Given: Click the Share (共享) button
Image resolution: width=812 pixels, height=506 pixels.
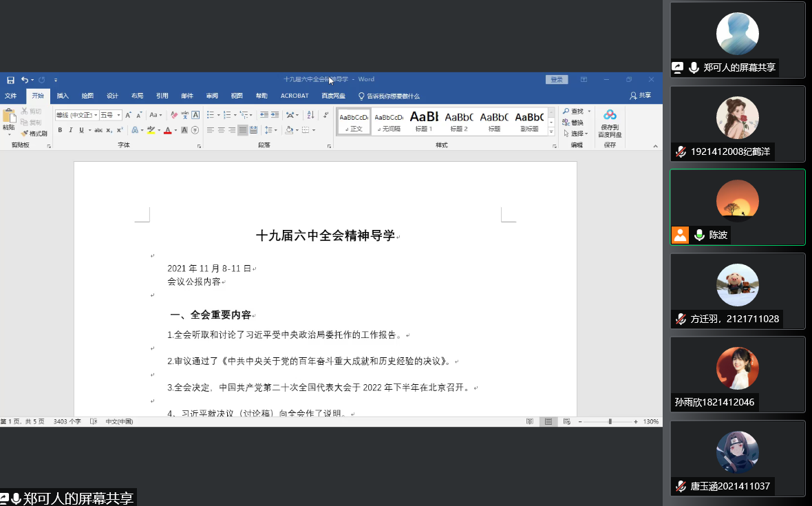Looking at the screenshot, I should click(x=640, y=96).
